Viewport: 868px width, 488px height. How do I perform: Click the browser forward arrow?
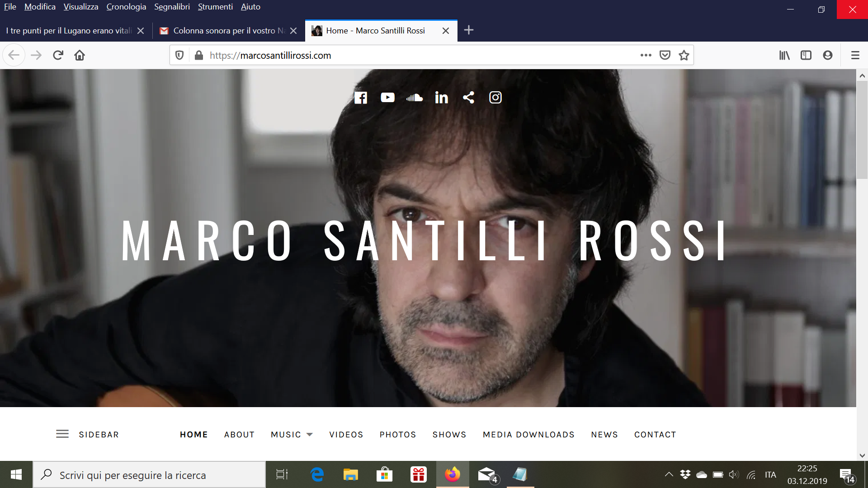click(36, 55)
